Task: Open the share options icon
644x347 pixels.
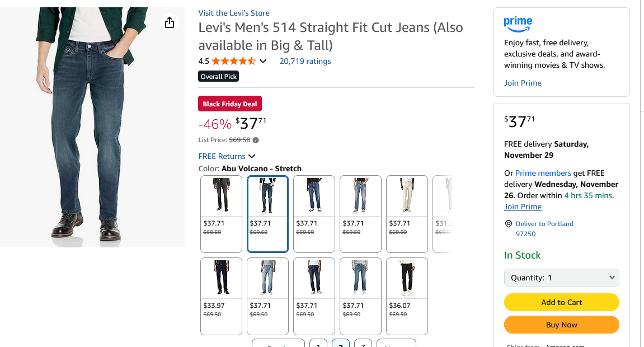Action: (x=170, y=23)
